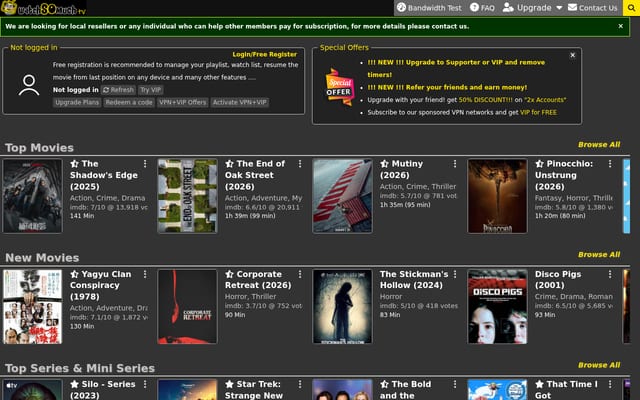Viewport: 640px width, 400px height.
Task: Click Redeem a code
Action: coord(129,102)
